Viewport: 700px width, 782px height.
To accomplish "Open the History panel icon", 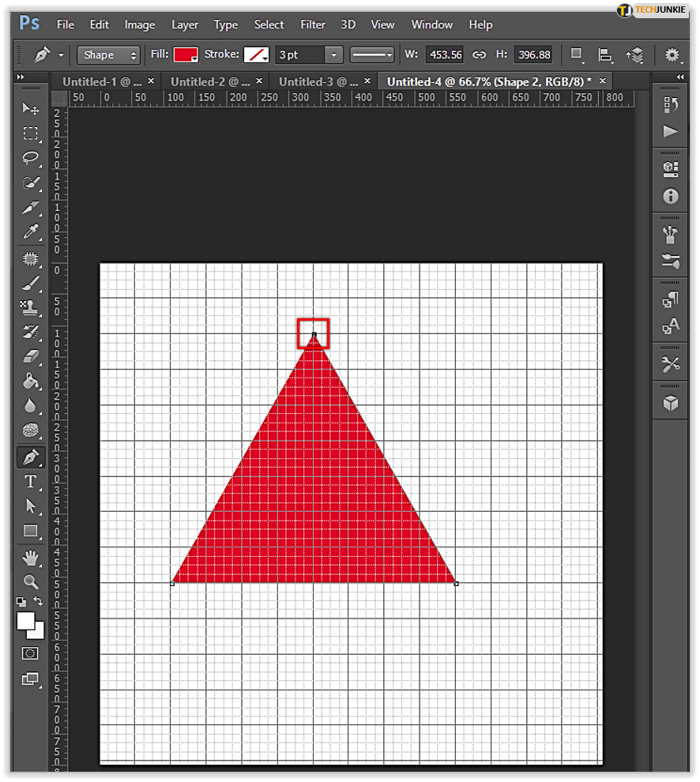I will [x=671, y=105].
